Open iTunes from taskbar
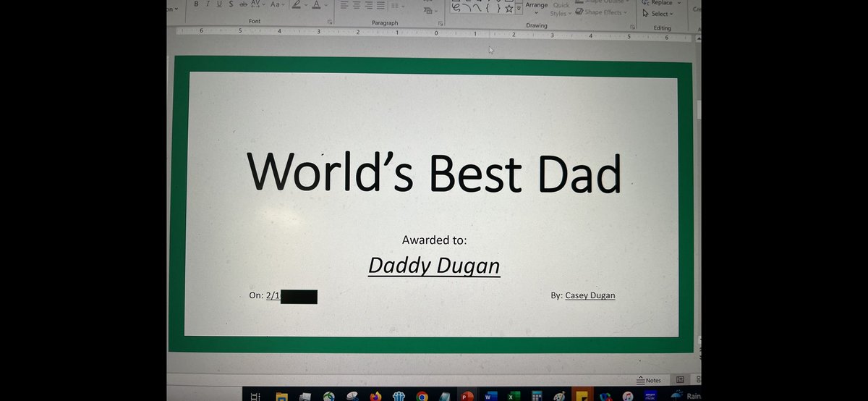This screenshot has width=868, height=401. pyautogui.click(x=627, y=396)
